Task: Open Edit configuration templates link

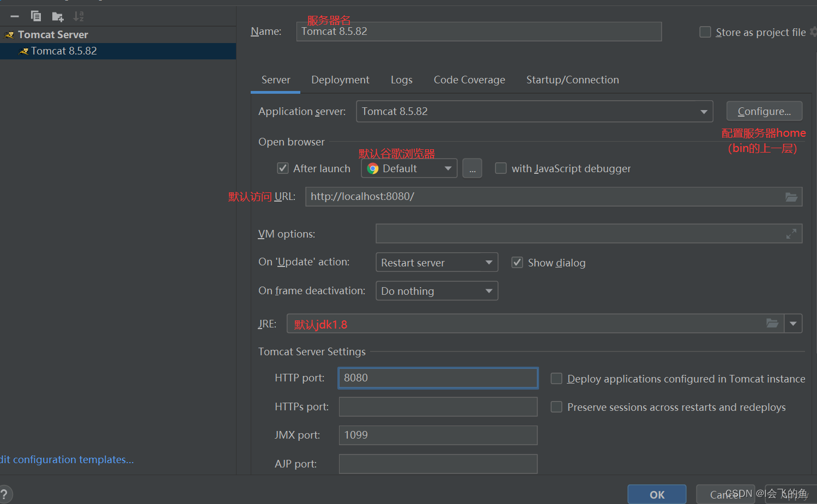Action: pyautogui.click(x=67, y=460)
